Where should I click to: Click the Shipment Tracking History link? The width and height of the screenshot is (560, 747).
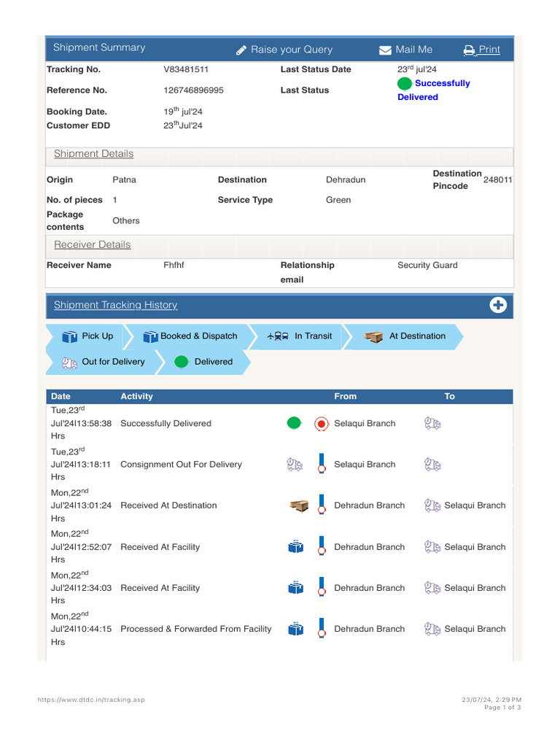115,306
